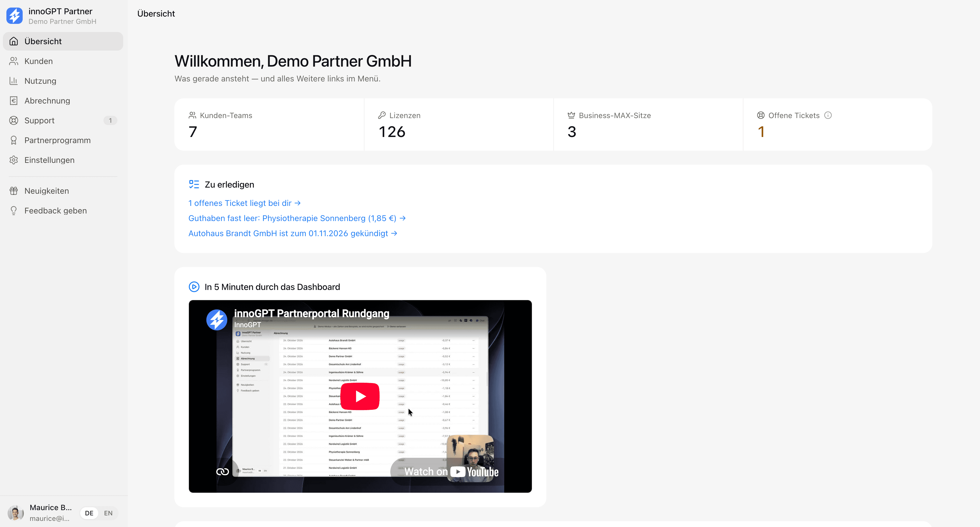Click the InnoGPT channel name on video

(x=248, y=325)
